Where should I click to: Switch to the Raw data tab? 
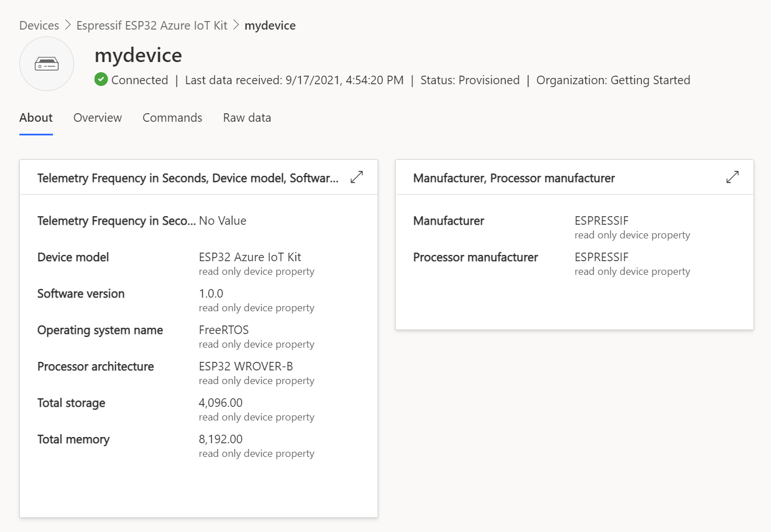[x=247, y=118]
